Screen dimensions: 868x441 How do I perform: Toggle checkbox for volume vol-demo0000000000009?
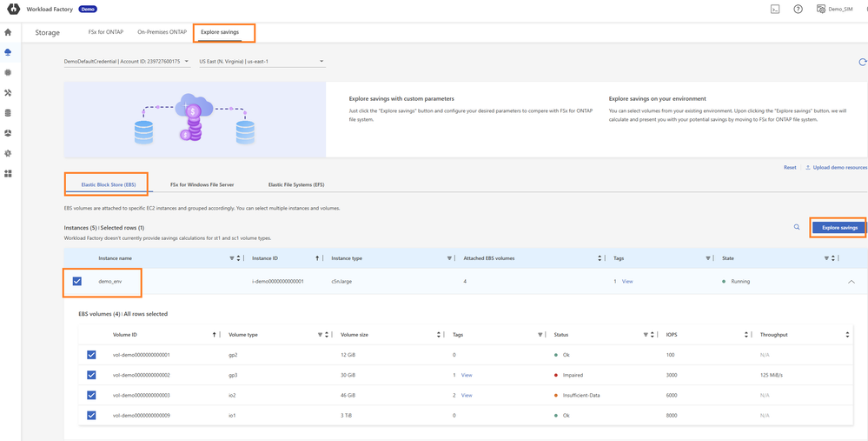pyautogui.click(x=91, y=415)
